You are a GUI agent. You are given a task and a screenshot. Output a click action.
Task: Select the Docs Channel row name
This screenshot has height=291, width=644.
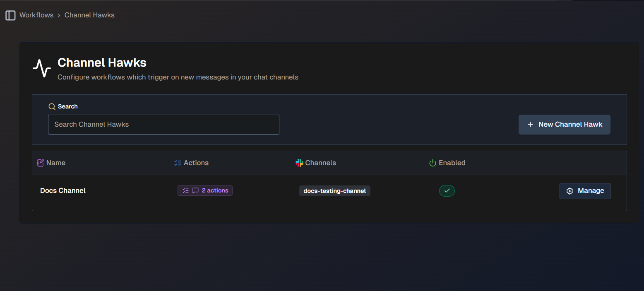[x=63, y=190]
